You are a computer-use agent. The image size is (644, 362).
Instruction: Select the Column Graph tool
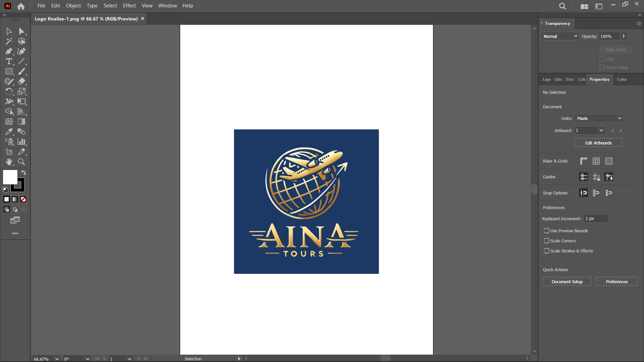(22, 142)
